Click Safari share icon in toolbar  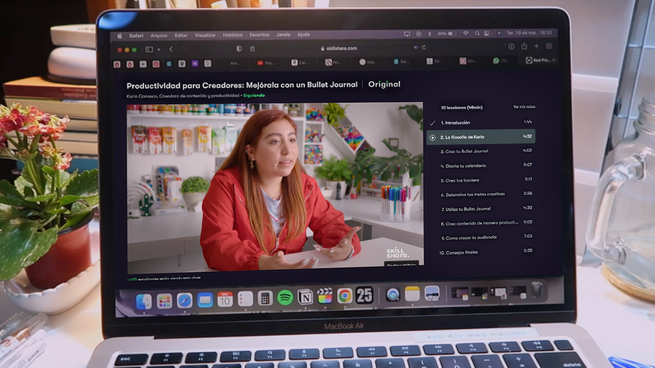click(524, 46)
